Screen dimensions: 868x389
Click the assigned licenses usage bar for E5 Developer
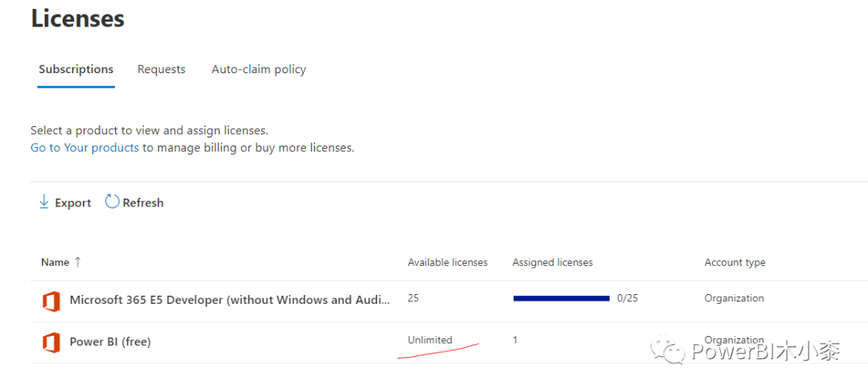[x=561, y=298]
